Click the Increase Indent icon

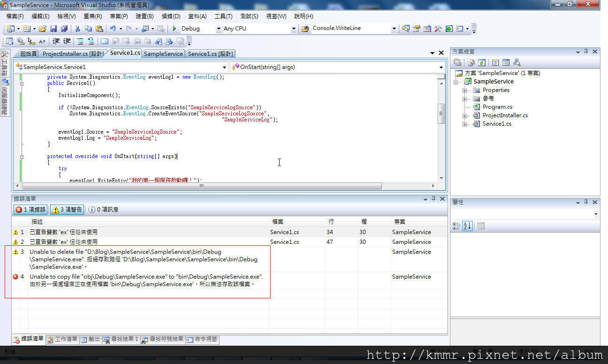click(x=67, y=41)
